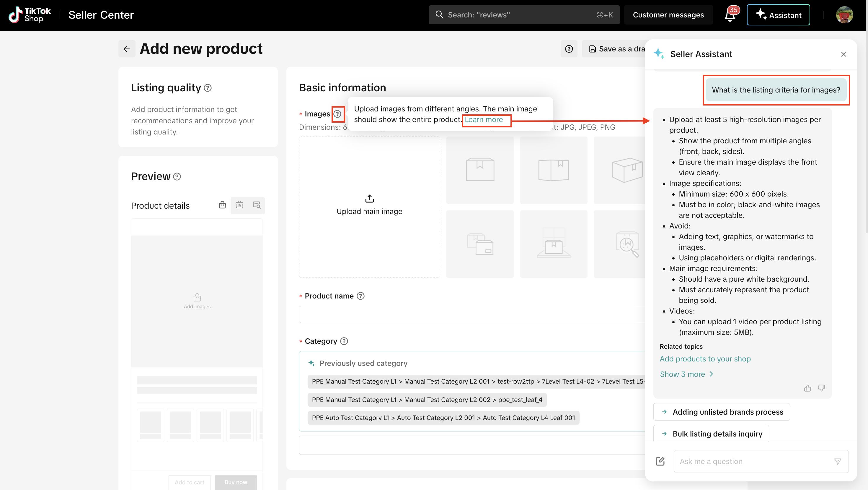Open the Category selection field

(x=472, y=445)
